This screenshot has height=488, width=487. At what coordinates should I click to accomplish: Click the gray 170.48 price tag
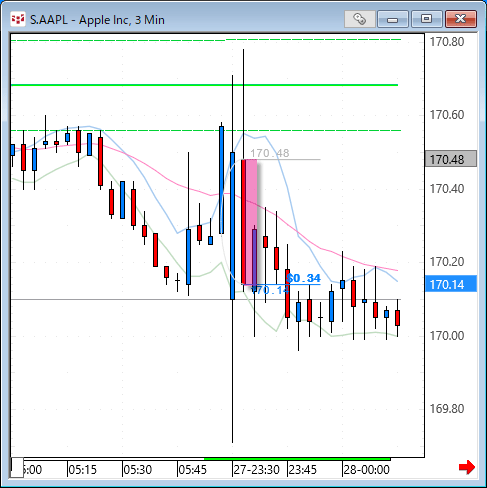pos(451,159)
